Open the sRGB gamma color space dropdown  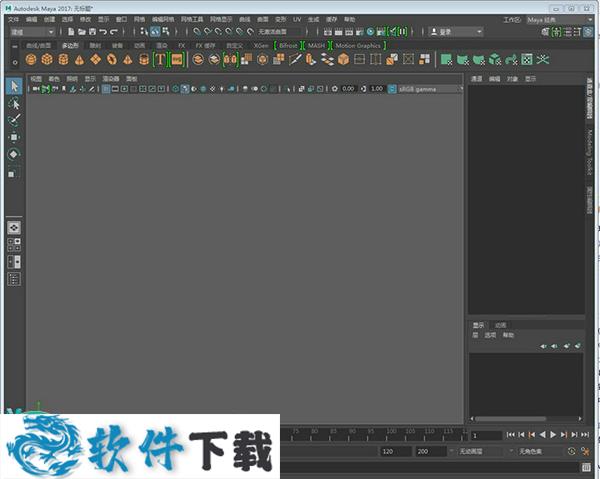(430, 89)
